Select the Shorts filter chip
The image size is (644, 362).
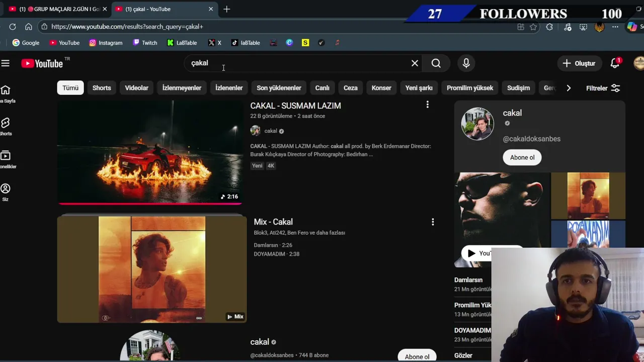coord(102,88)
